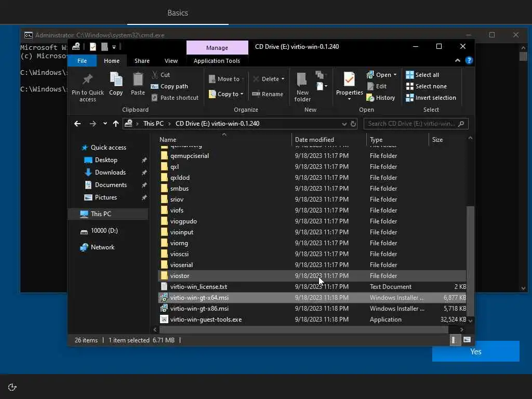Viewport: 532px width, 399px height.
Task: Select virtio-win_license.txt file
Action: click(x=312, y=287)
